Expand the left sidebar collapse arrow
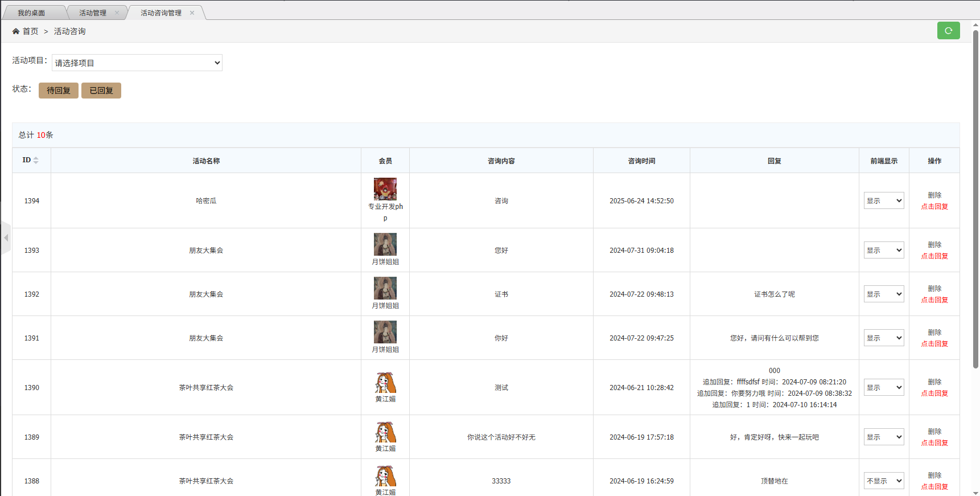Screen dimensions: 980x496 coord(6,237)
